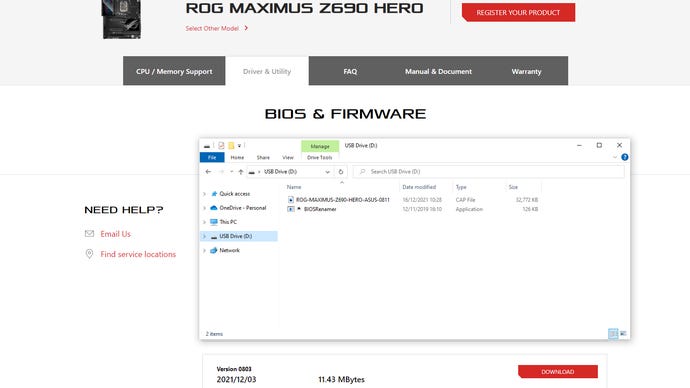Follow the Find service locations link
This screenshot has height=388, width=690.
(138, 254)
